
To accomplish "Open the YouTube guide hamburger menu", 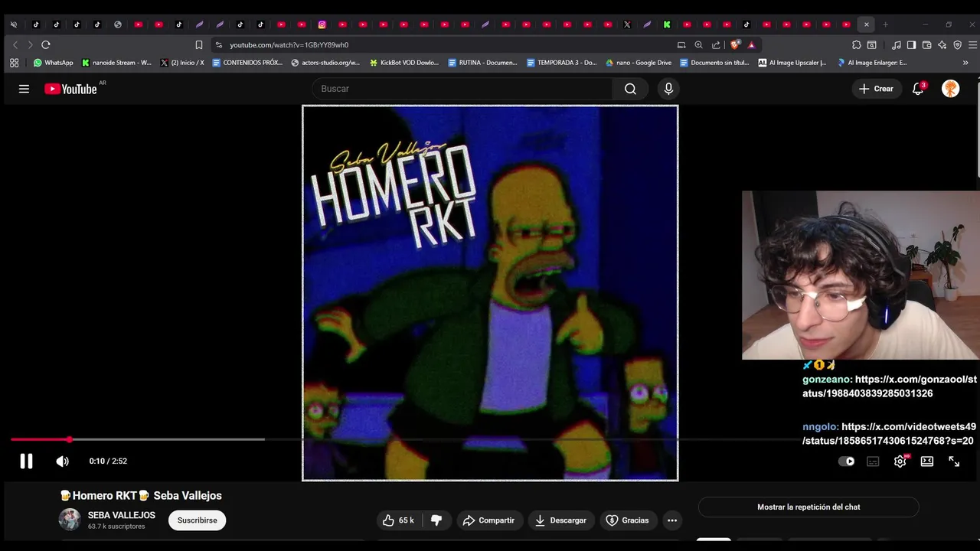I will 24,89.
